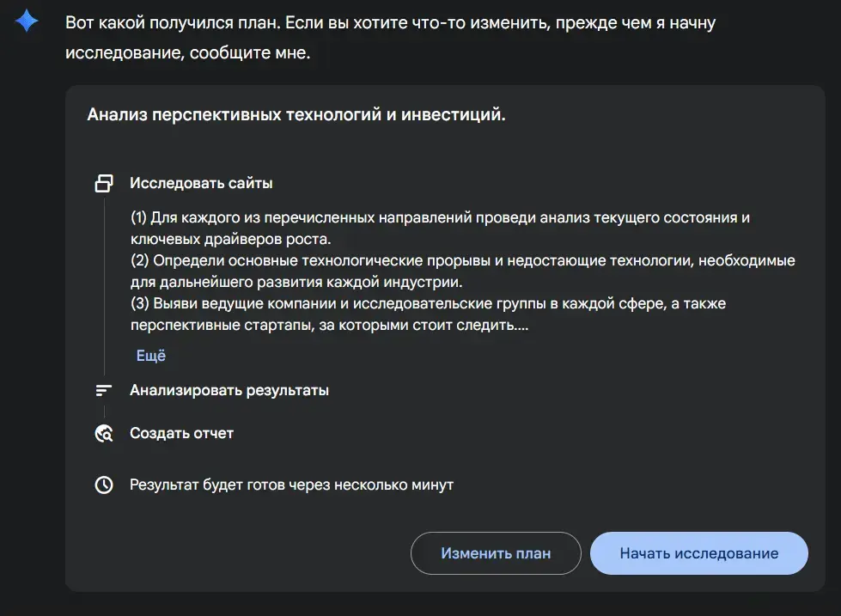Click the Создать отчет report icon
Image resolution: width=841 pixels, height=616 pixels.
click(104, 434)
